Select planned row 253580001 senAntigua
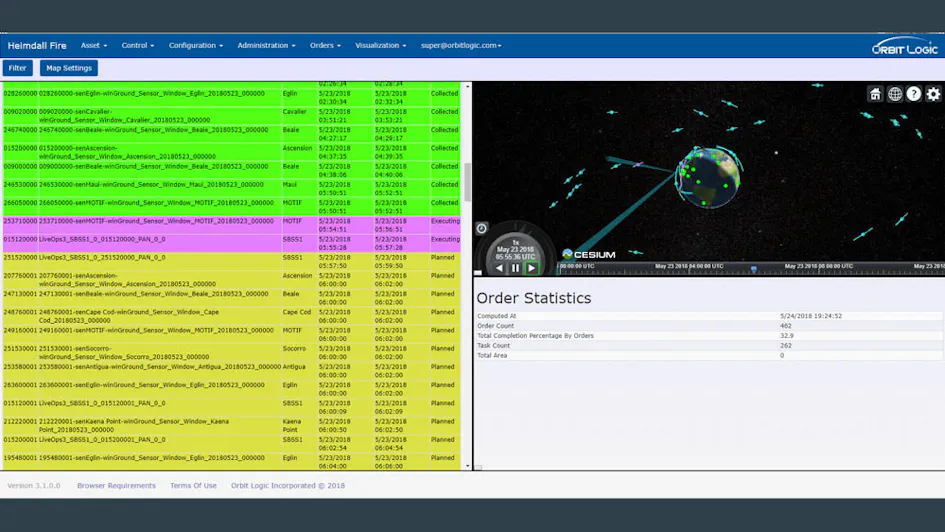This screenshot has height=532, width=945. [231, 371]
